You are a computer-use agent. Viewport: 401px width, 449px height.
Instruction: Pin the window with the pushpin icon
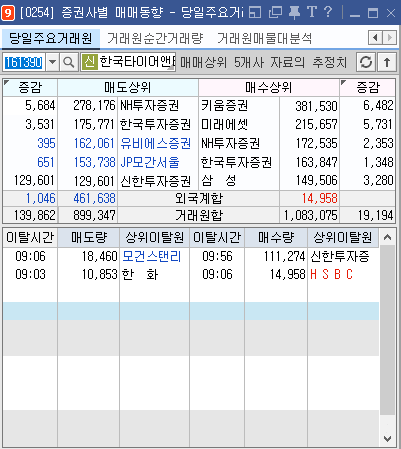(x=294, y=13)
